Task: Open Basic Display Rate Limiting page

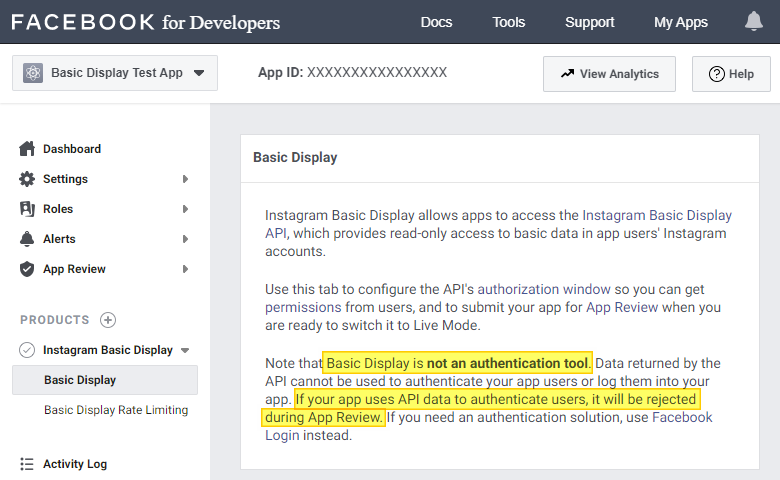Action: [116, 410]
